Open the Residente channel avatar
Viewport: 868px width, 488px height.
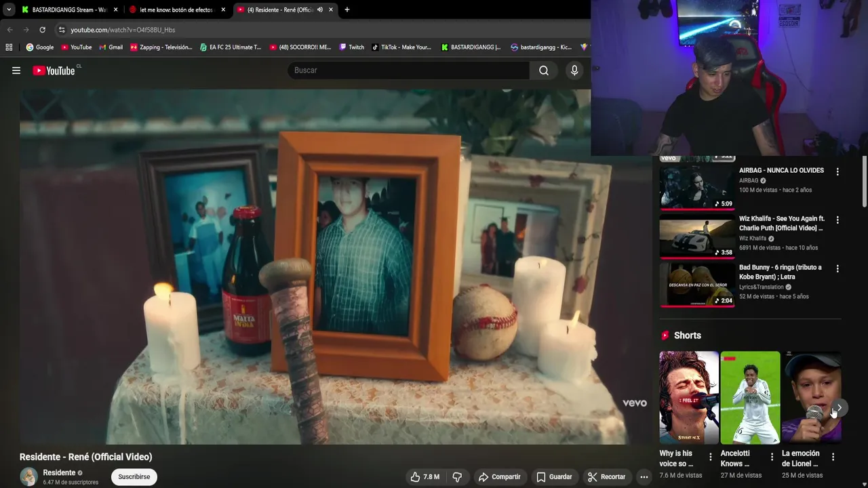[28, 476]
